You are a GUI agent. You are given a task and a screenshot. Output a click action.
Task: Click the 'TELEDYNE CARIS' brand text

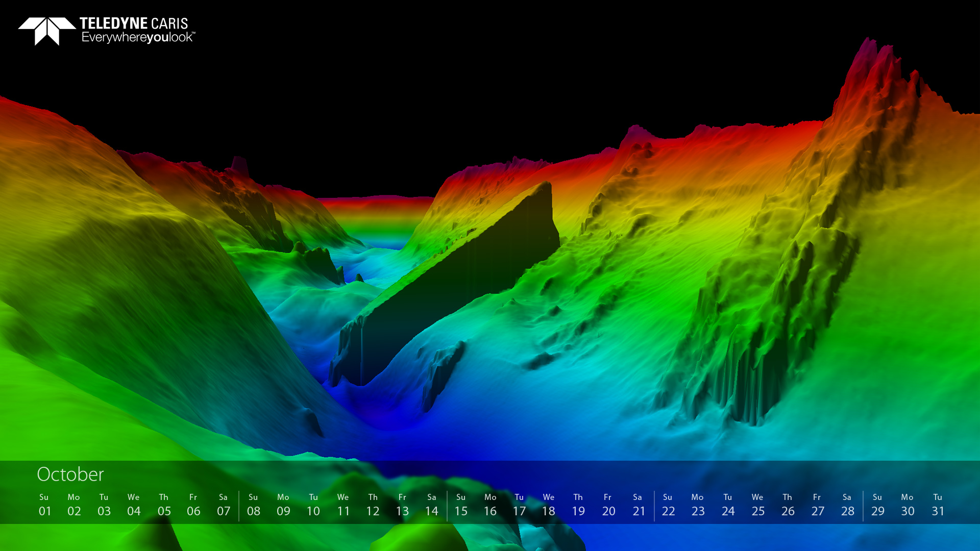click(x=134, y=23)
